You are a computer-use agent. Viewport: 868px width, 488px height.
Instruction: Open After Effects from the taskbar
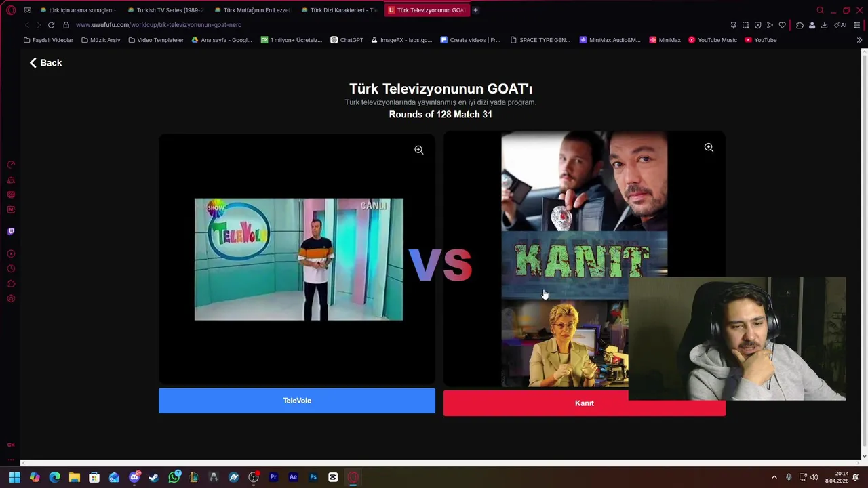coord(293,477)
